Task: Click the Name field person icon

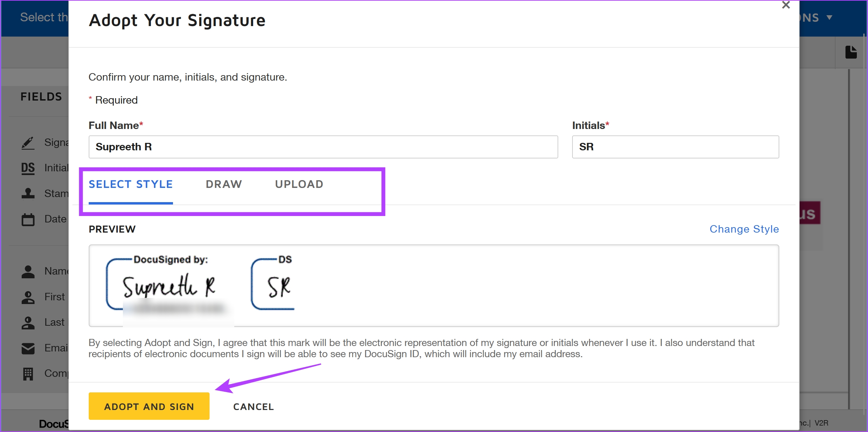Action: pos(28,272)
